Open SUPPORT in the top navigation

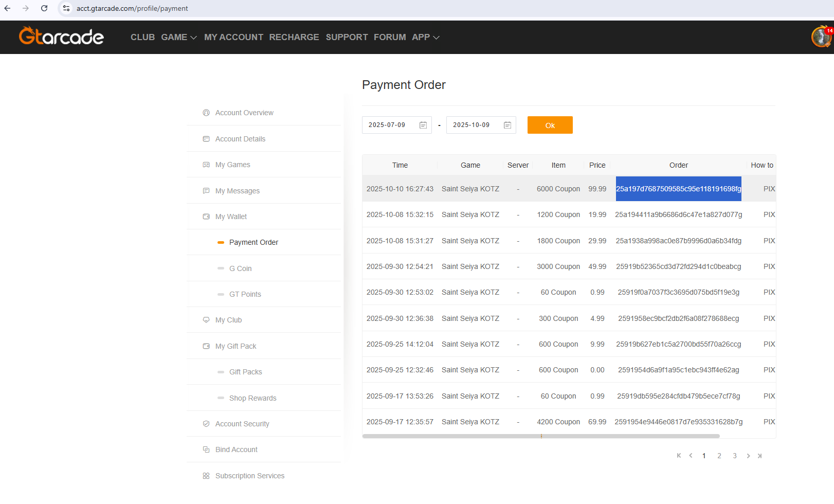tap(347, 37)
